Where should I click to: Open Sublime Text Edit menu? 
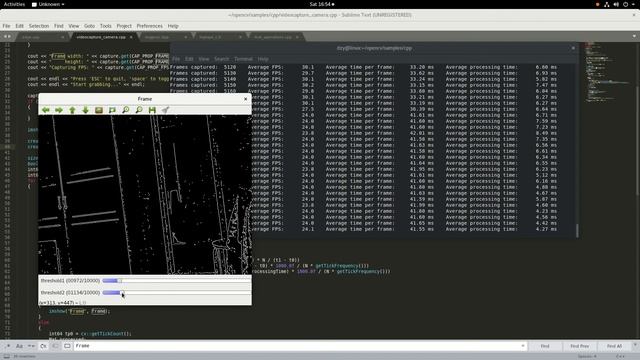pyautogui.click(x=20, y=26)
